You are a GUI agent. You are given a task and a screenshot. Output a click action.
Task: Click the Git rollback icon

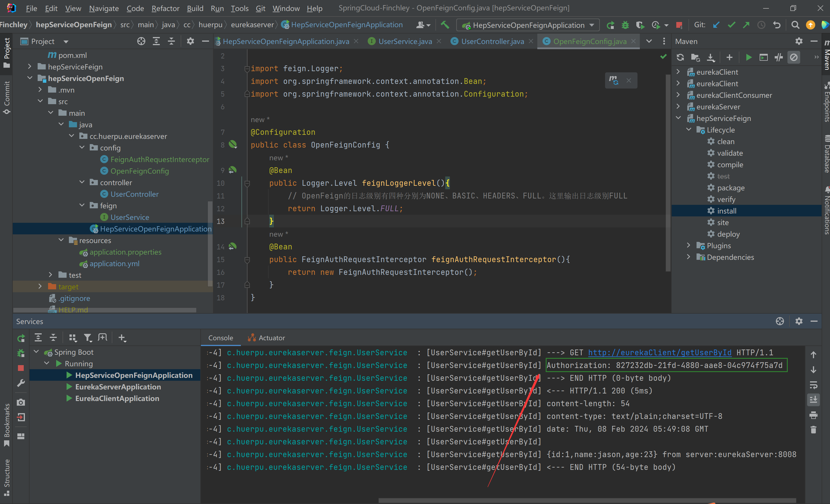[x=777, y=25]
